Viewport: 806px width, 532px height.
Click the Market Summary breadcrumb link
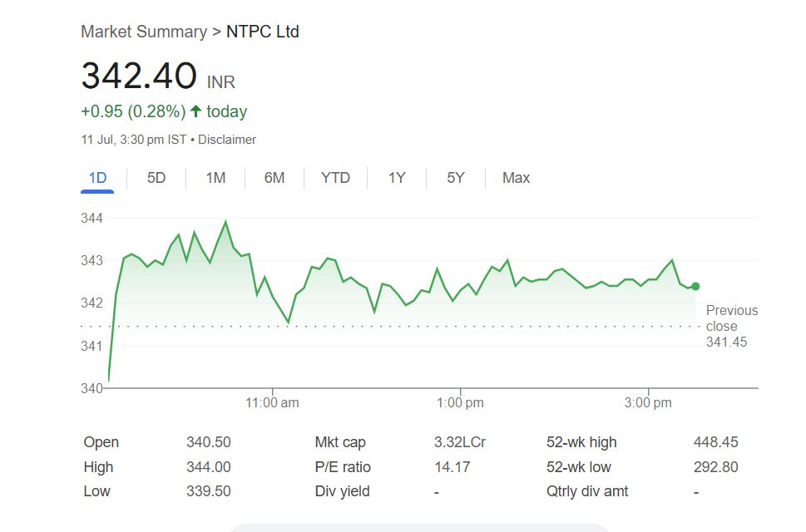[143, 32]
